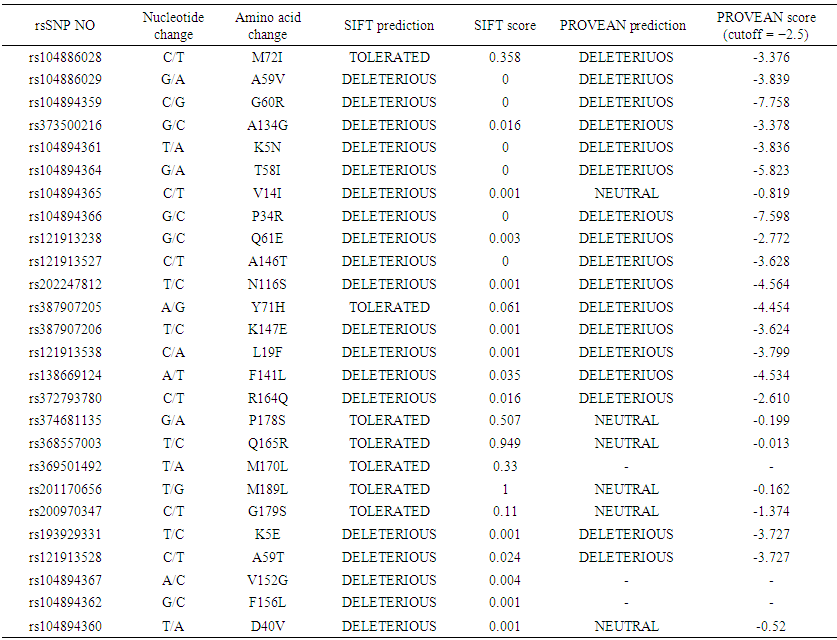Select amino acid change M189L cell
The image size is (837, 640).
[x=267, y=489]
